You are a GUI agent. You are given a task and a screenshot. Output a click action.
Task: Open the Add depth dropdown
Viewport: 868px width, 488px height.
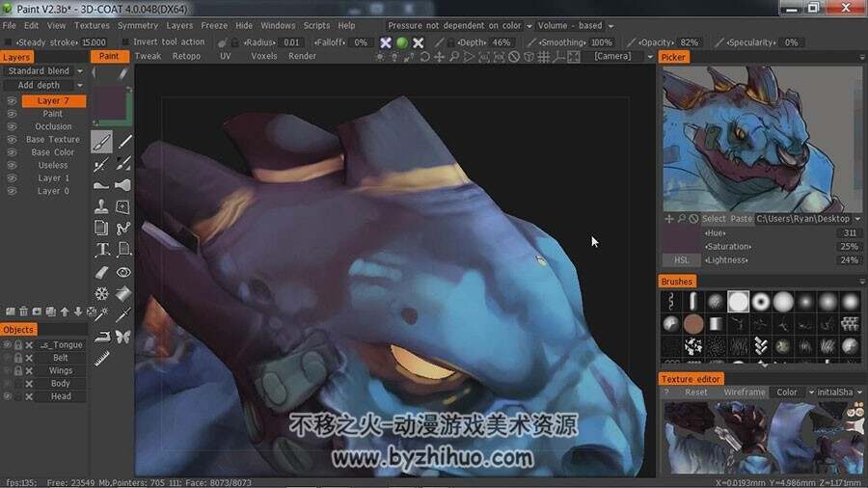coord(80,85)
